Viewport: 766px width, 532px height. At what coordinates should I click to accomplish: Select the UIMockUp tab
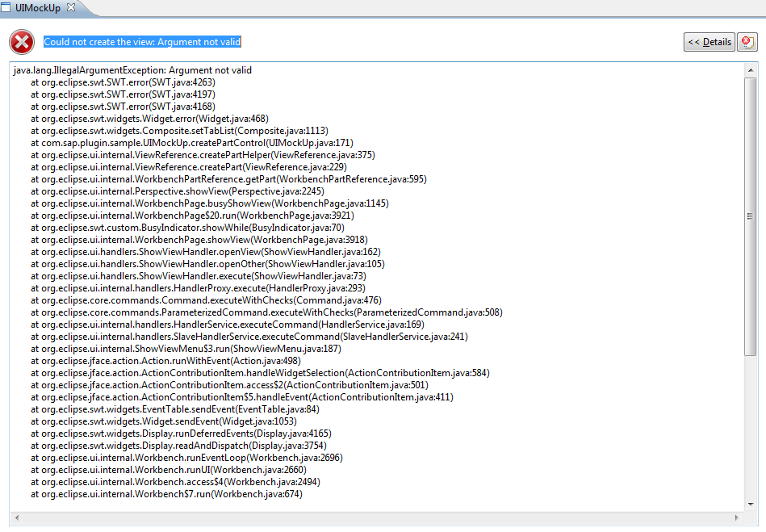coord(38,8)
